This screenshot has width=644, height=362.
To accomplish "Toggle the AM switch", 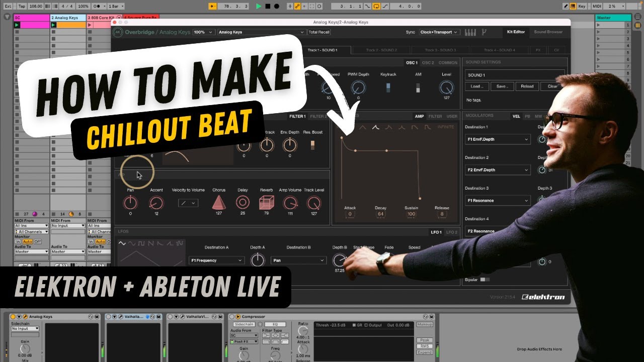I will click(418, 88).
